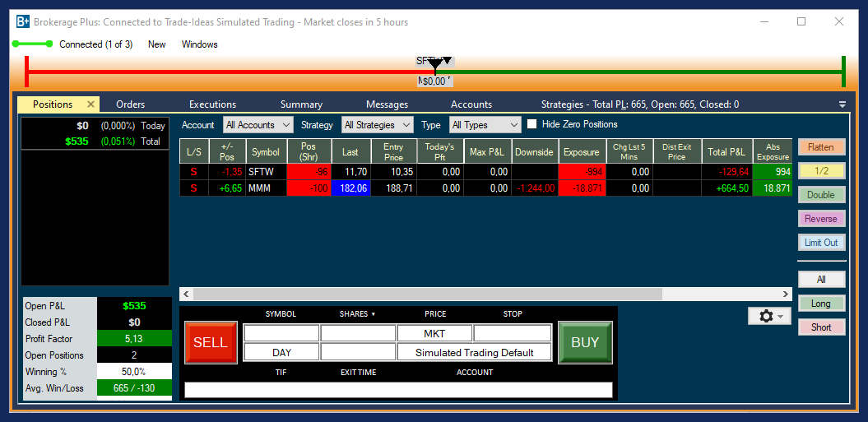The width and height of the screenshot is (868, 422).
Task: Click the -1.244,00 downside cell
Action: pos(534,188)
